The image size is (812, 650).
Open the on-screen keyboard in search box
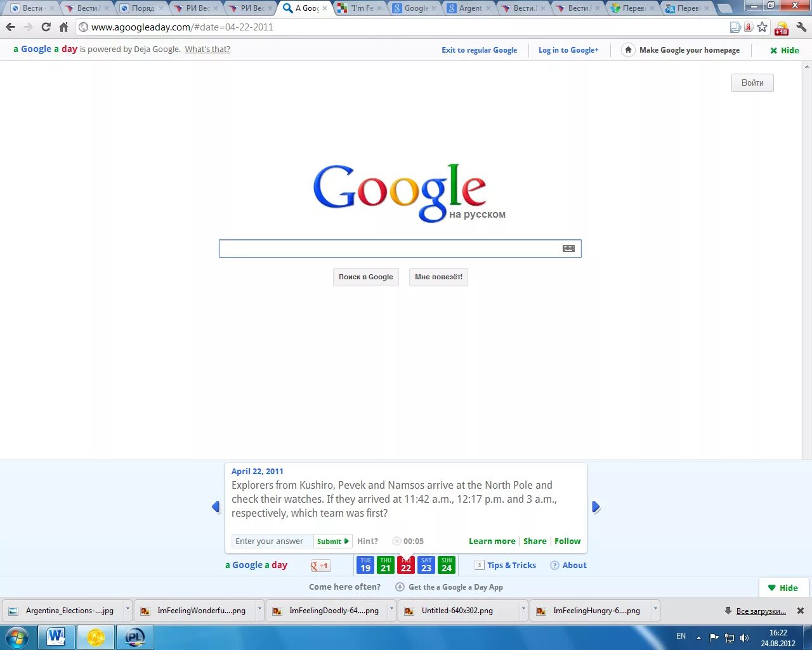coord(569,249)
